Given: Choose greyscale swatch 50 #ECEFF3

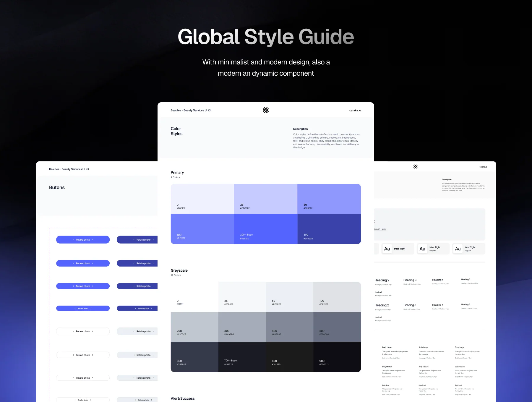Looking at the screenshot, I should point(290,297).
